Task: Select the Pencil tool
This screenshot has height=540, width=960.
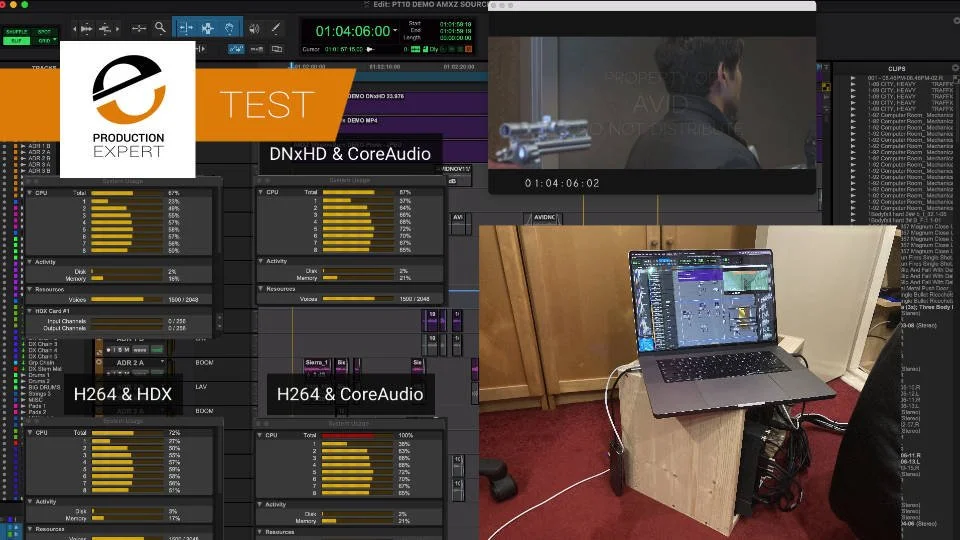Action: 276,28
